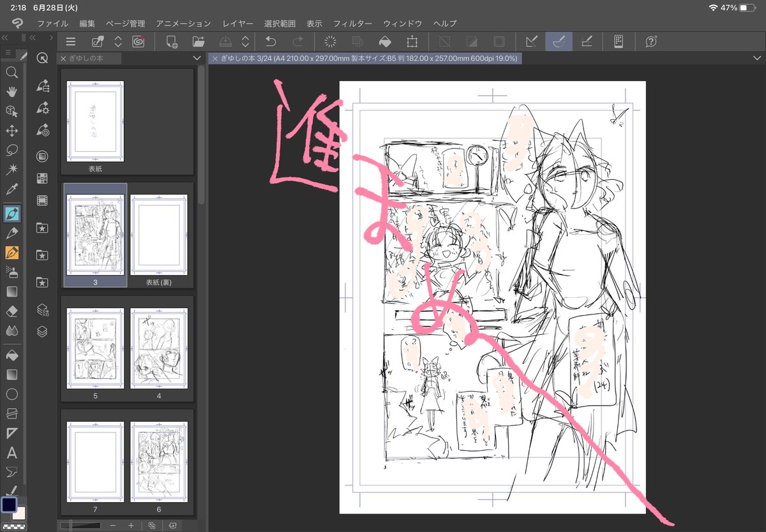Select the Ruler triangle tool
The width and height of the screenshot is (766, 532).
coord(11,433)
